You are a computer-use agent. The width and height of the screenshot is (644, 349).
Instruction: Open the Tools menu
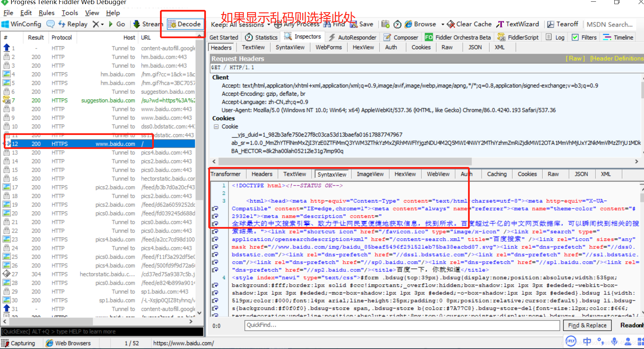(70, 13)
